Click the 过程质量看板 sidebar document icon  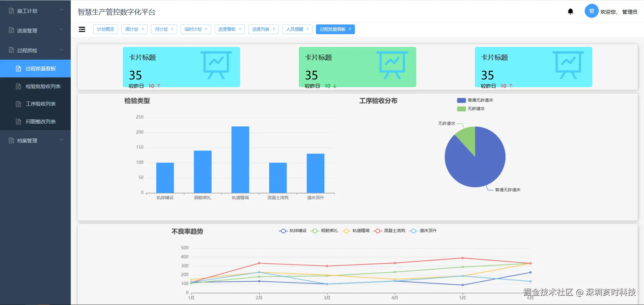click(x=18, y=69)
